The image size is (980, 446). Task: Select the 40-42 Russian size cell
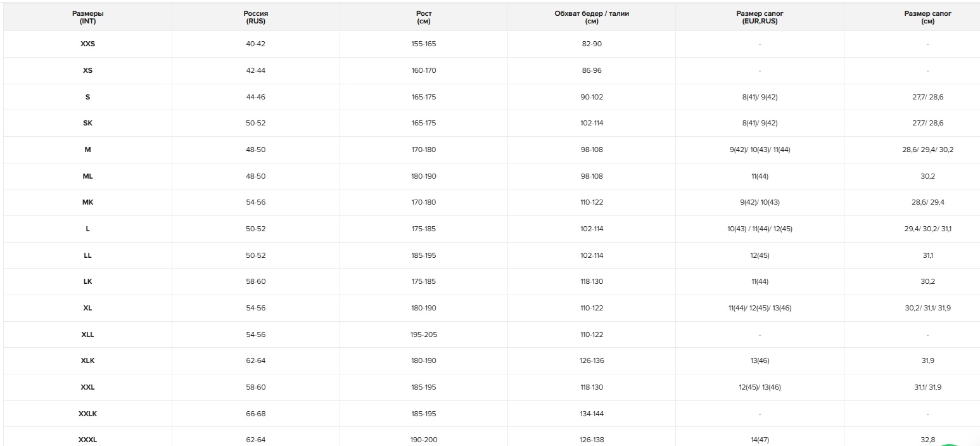[255, 44]
